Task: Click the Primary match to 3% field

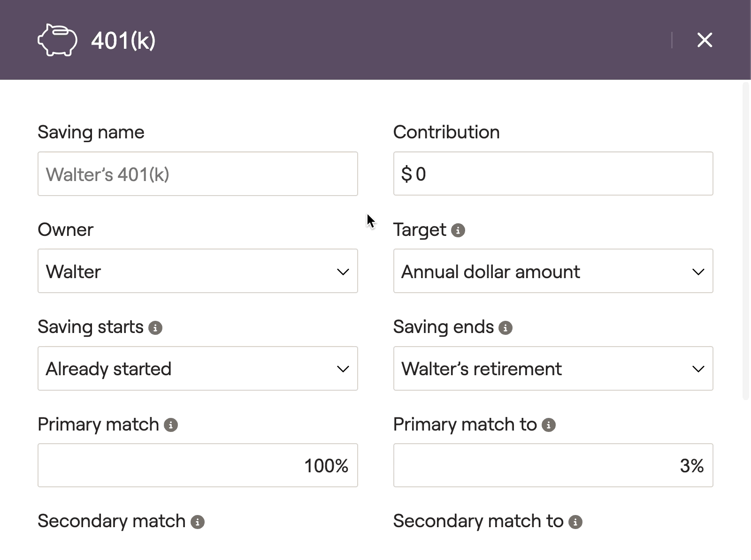Action: tap(553, 465)
